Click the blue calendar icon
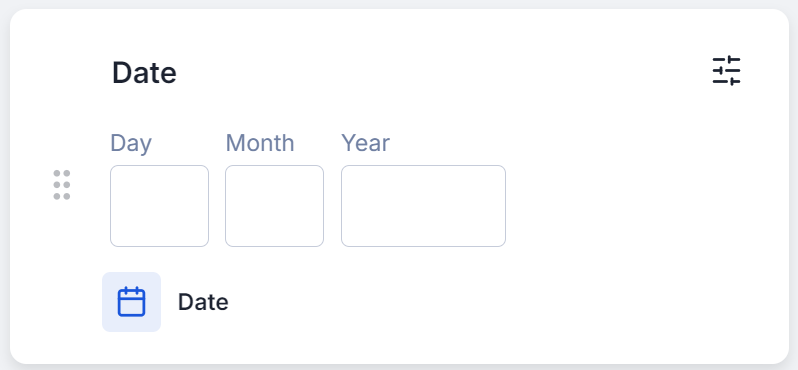The image size is (798, 370). coord(131,302)
